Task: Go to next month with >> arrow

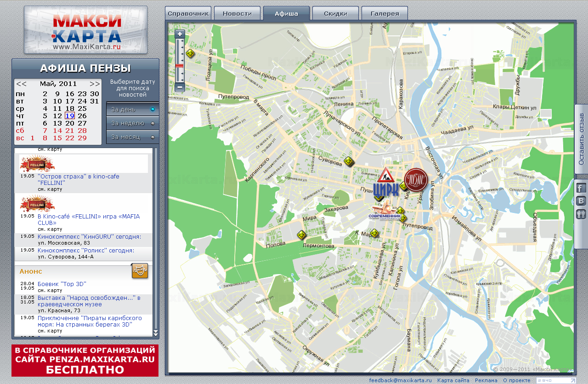Action: (95, 84)
